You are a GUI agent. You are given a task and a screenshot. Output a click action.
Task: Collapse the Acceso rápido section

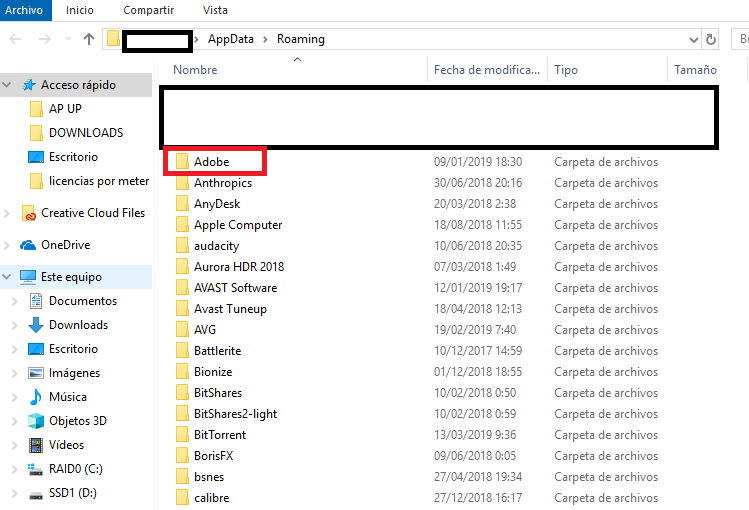(7, 85)
